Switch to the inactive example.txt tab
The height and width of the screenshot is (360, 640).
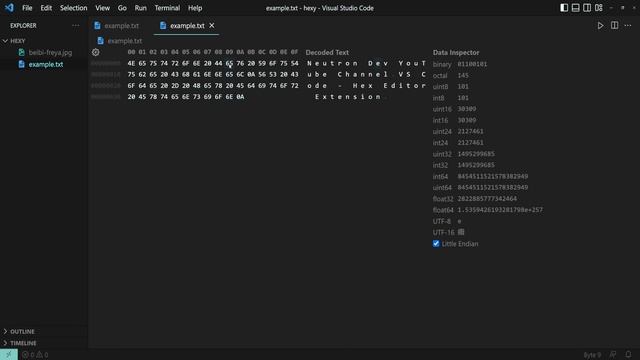tap(121, 25)
